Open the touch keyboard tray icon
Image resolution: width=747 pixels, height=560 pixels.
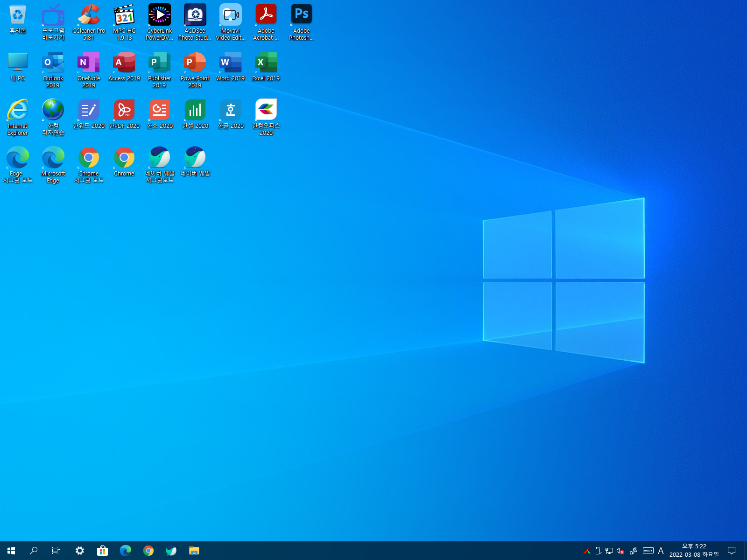click(648, 551)
